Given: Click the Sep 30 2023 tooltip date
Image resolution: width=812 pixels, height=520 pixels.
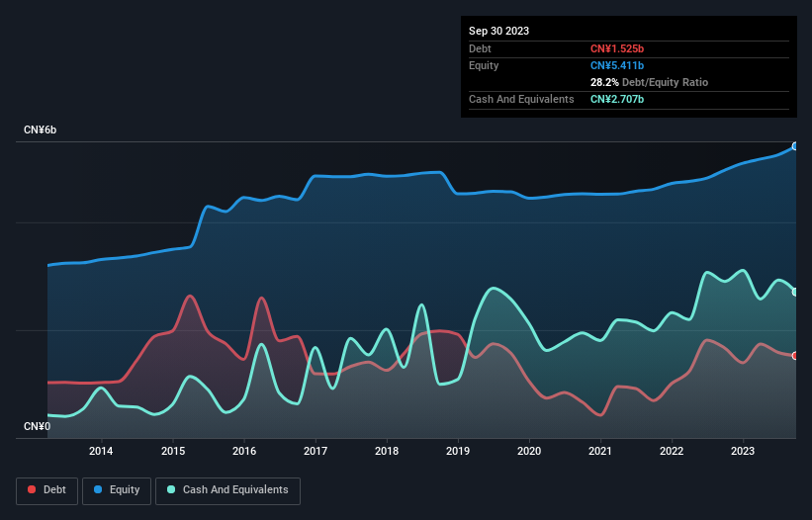Looking at the screenshot, I should (x=498, y=31).
